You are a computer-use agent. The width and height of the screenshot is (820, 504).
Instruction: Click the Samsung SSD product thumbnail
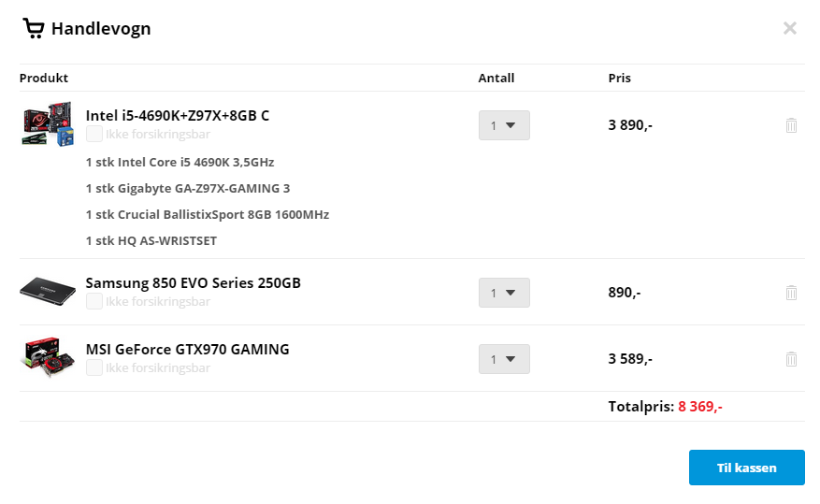(x=48, y=292)
